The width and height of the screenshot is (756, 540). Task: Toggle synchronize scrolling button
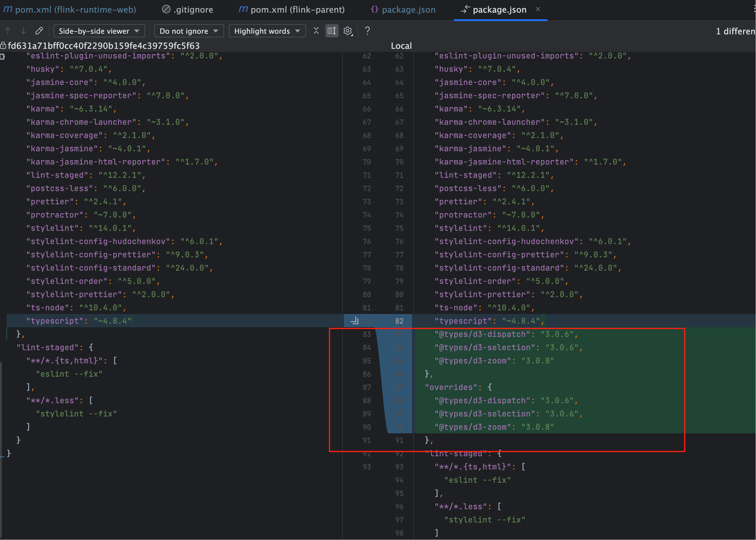tap(332, 31)
